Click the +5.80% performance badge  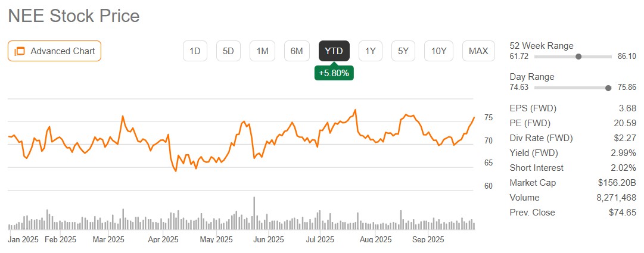pos(334,73)
